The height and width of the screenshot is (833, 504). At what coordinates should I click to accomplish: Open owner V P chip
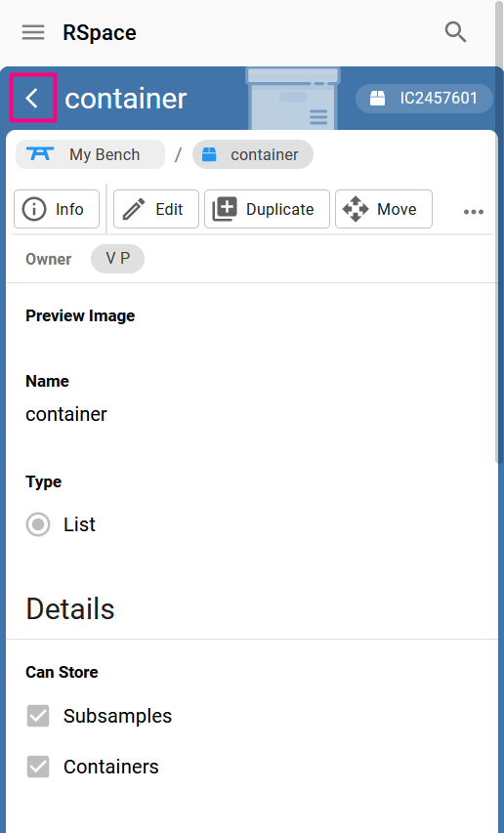click(117, 259)
